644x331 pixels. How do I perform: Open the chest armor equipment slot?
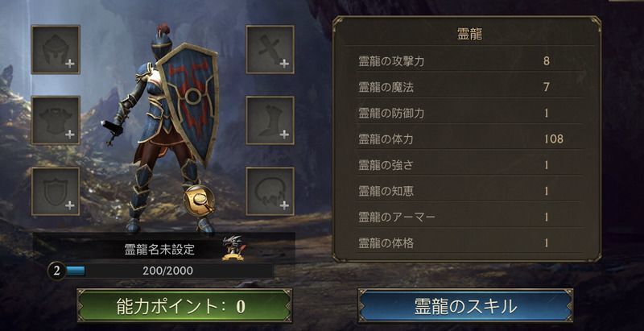pos(56,120)
